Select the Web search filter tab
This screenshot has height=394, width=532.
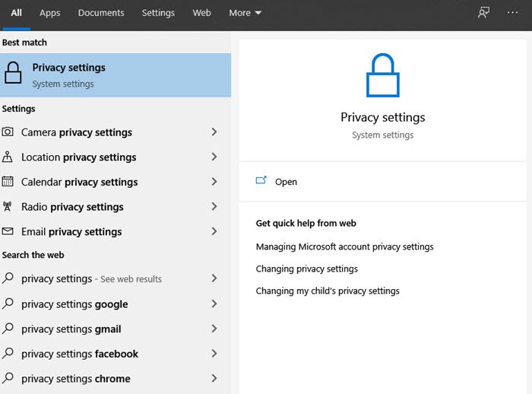click(201, 13)
